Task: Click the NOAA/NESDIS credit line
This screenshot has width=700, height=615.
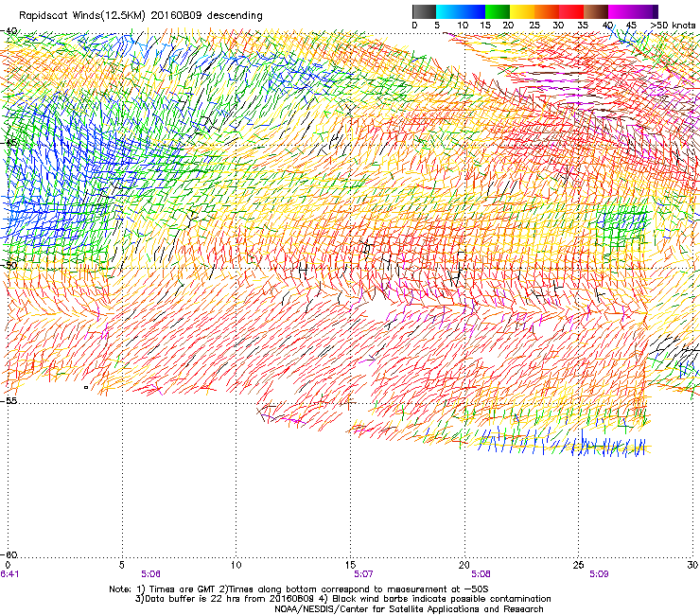Action: click(409, 609)
